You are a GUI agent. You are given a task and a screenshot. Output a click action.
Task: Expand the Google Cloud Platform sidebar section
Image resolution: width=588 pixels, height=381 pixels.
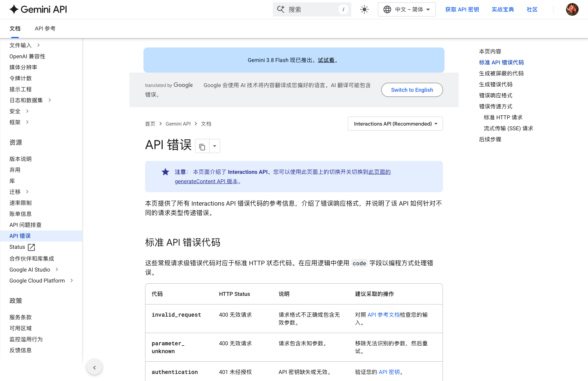coord(72,281)
